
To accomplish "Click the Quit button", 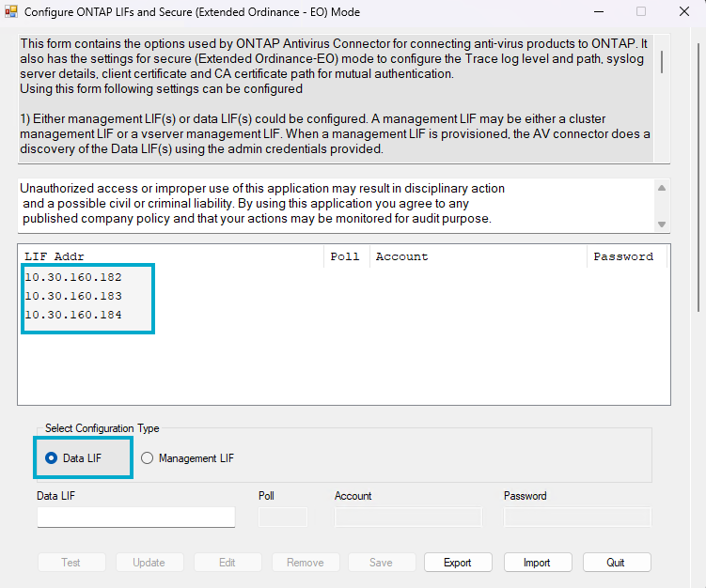I will 616,563.
